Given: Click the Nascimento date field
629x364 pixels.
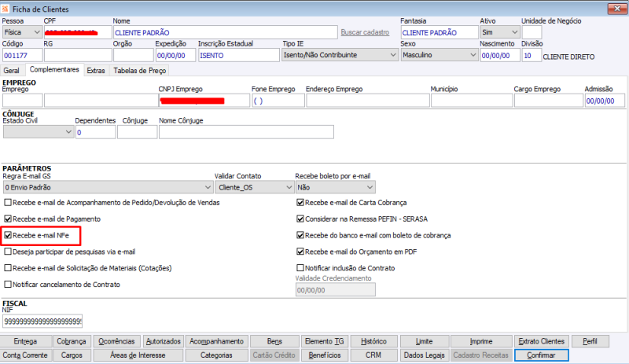Looking at the screenshot, I should (500, 55).
